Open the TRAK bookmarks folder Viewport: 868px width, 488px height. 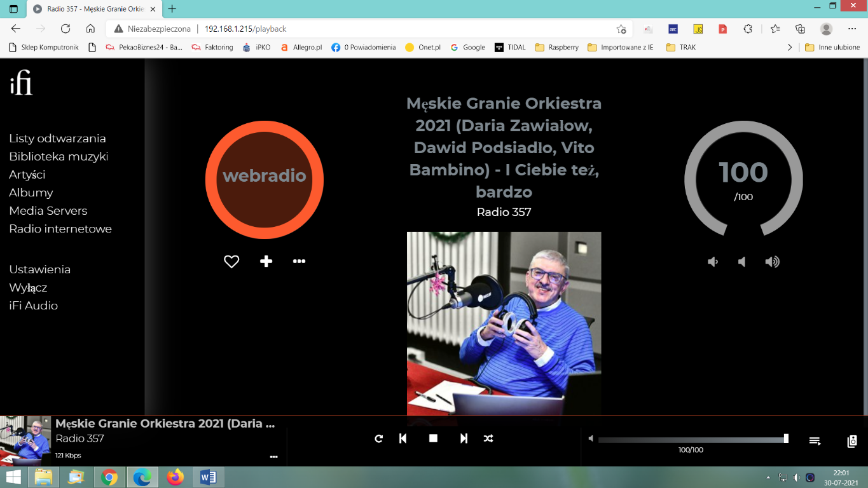[681, 47]
